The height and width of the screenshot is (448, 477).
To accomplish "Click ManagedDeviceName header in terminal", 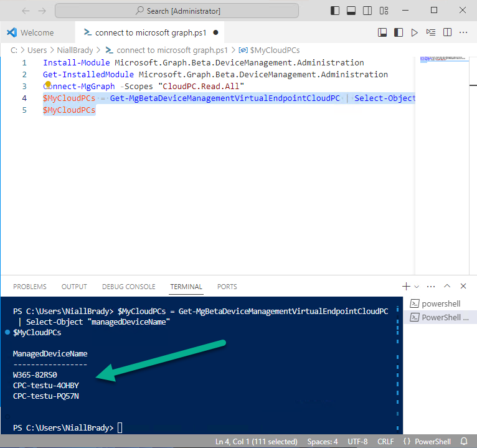I will tap(50, 354).
